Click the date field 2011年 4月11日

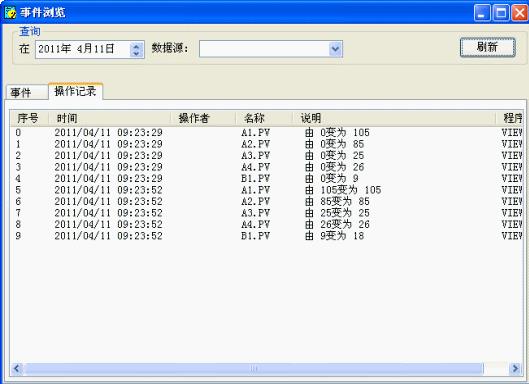point(83,49)
